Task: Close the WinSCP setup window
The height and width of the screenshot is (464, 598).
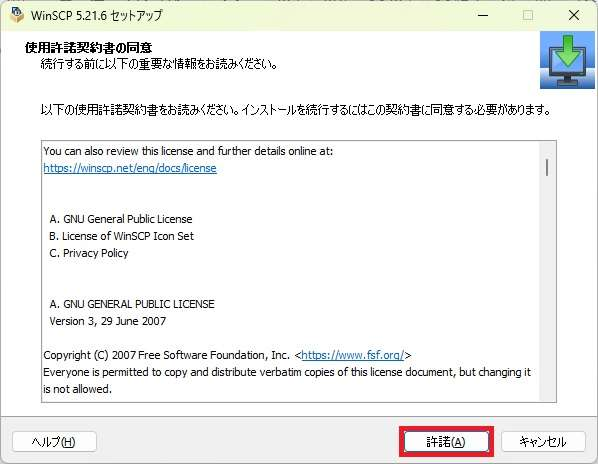Action: pyautogui.click(x=574, y=15)
